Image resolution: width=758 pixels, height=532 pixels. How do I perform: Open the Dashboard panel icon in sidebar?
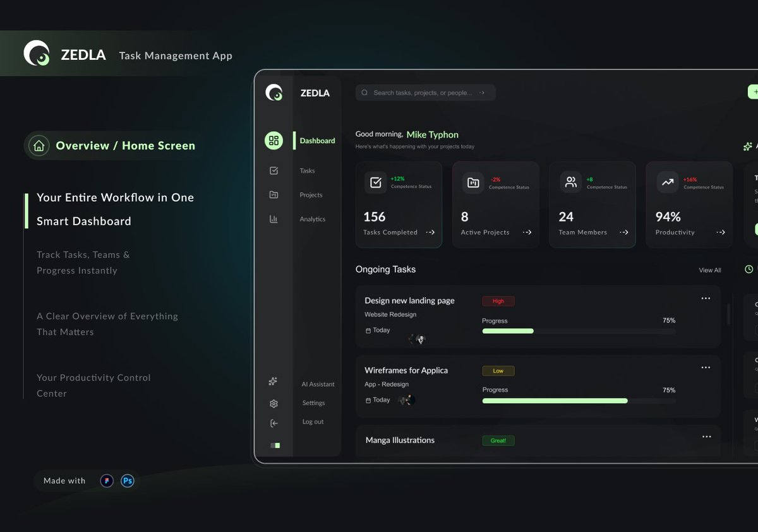pos(274,140)
